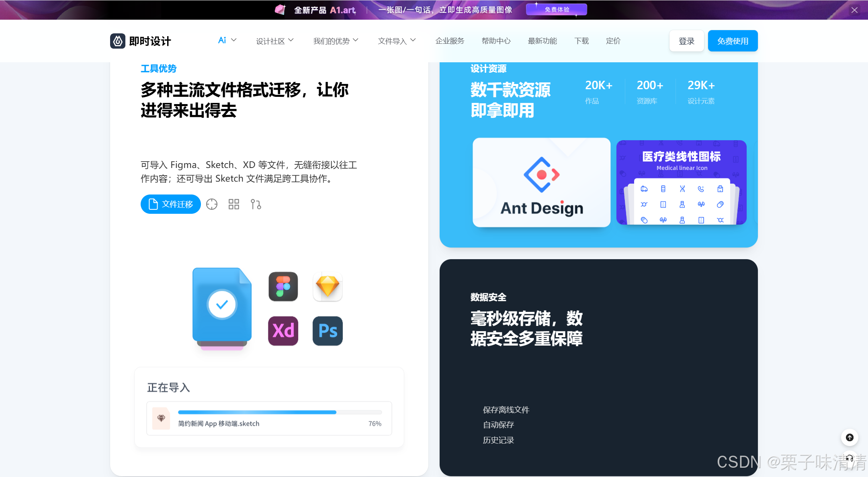Click the Photoshop Ps icon
868x477 pixels.
click(x=328, y=331)
